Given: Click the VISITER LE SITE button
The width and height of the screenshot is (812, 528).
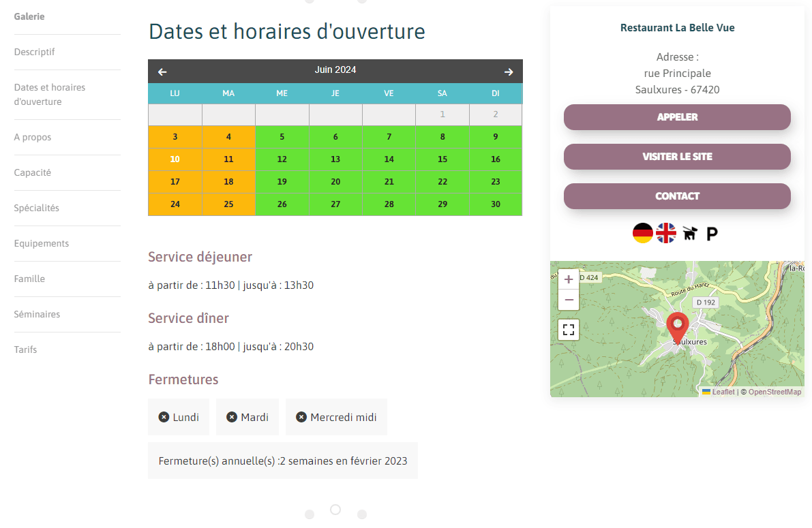Looking at the screenshot, I should click(677, 156).
